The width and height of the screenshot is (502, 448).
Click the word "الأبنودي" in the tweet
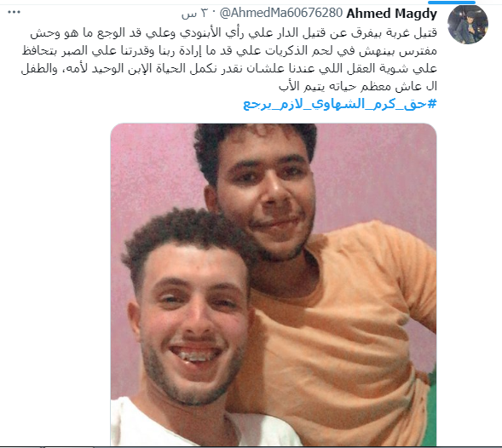pos(199,33)
